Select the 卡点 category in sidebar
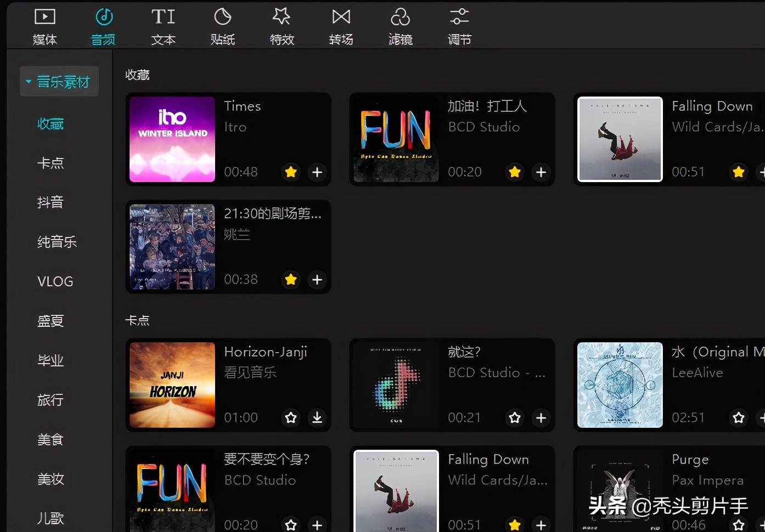This screenshot has width=765, height=532. tap(50, 163)
